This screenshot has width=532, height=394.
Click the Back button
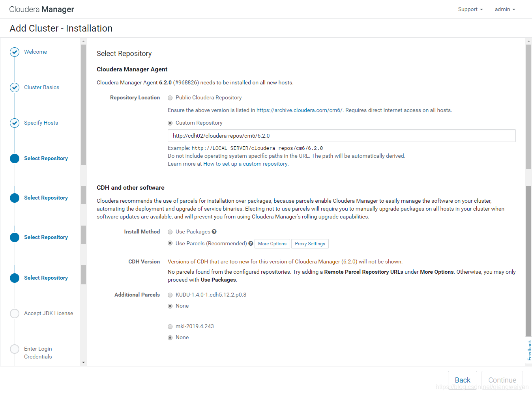(x=463, y=380)
